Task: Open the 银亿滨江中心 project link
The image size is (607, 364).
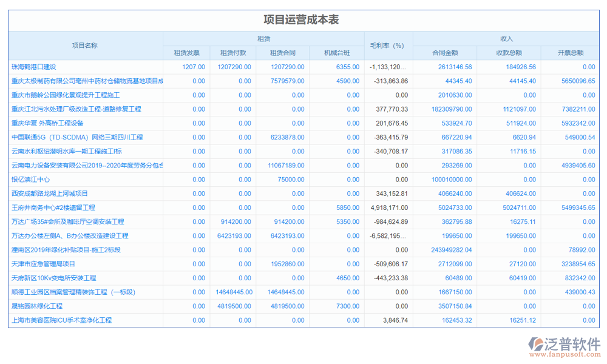Action: 30,180
